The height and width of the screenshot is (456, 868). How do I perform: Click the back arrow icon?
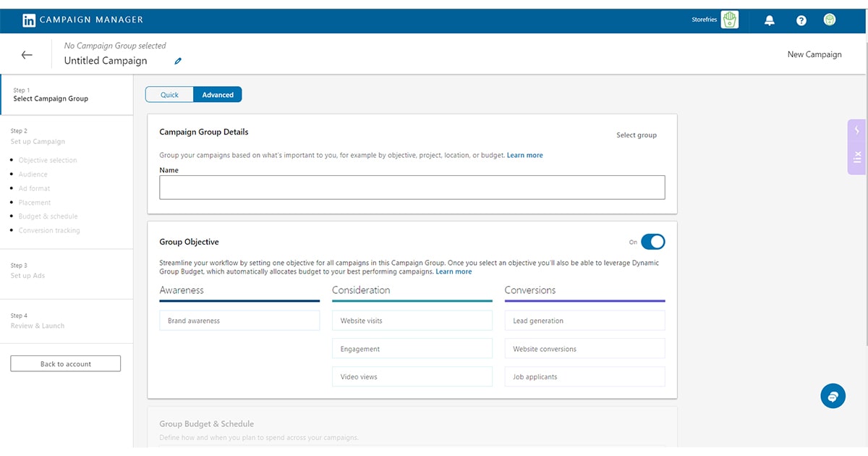click(27, 55)
